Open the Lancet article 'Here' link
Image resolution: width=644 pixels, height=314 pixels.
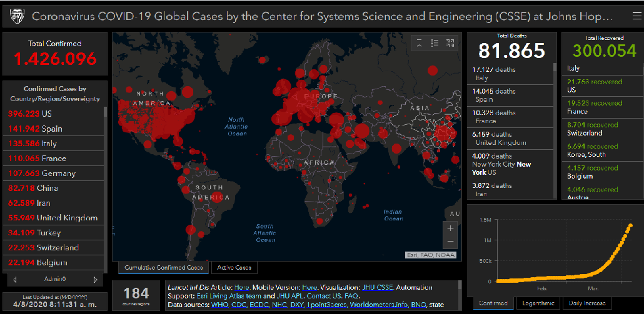pos(241,287)
